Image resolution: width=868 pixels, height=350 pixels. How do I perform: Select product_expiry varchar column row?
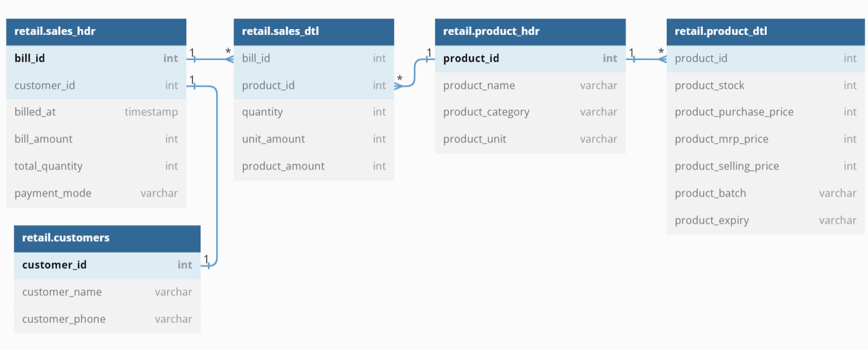coord(765,220)
